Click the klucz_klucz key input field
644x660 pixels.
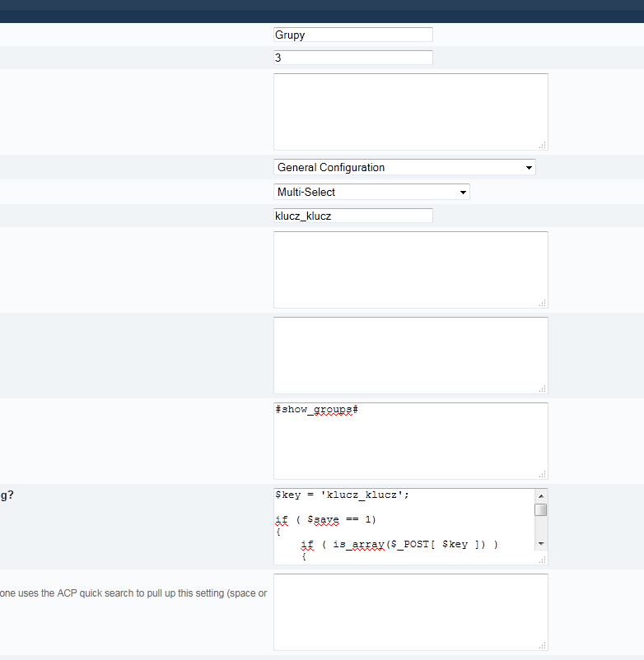[352, 216]
